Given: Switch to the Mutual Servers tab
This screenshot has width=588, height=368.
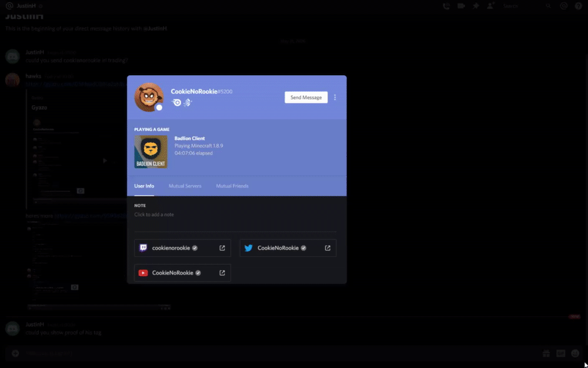Looking at the screenshot, I should (x=185, y=186).
